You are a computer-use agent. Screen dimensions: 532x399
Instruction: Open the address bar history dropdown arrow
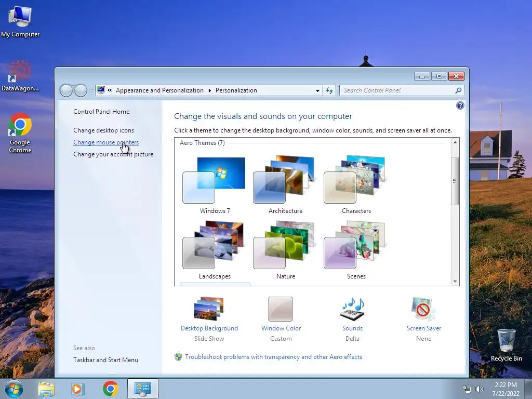tap(317, 90)
